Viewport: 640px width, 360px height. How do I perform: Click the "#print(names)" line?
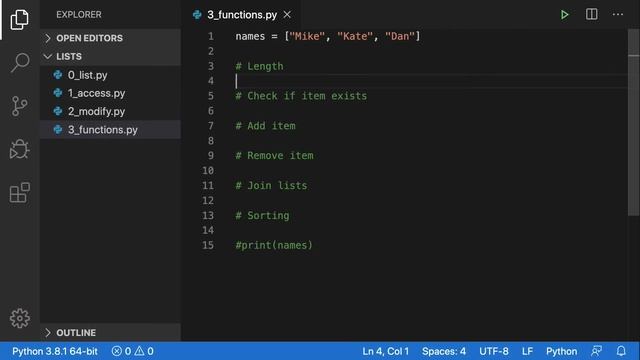point(274,245)
